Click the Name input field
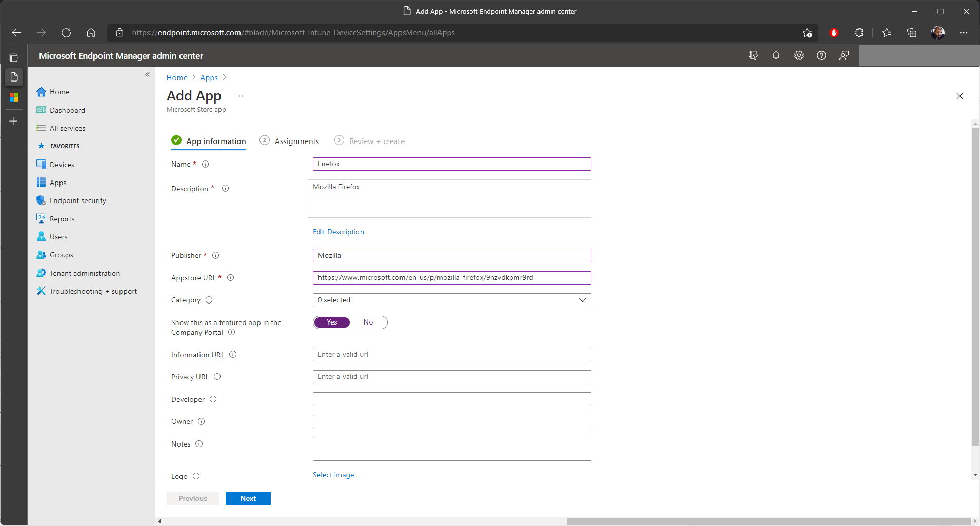This screenshot has width=980, height=526. click(x=452, y=164)
